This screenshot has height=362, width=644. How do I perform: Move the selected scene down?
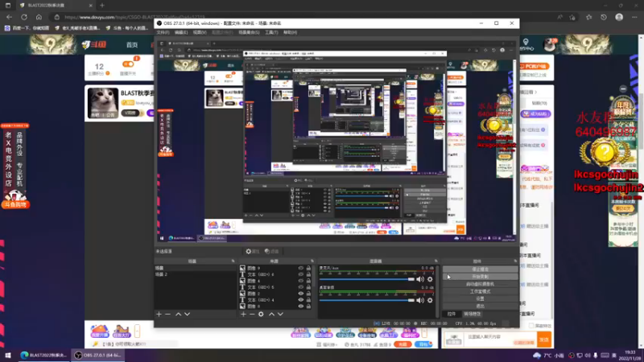click(x=188, y=314)
